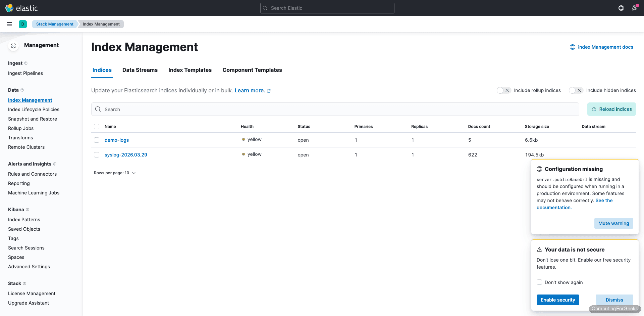Click the reload icon on Reload indices
This screenshot has height=316, width=644.
click(594, 109)
